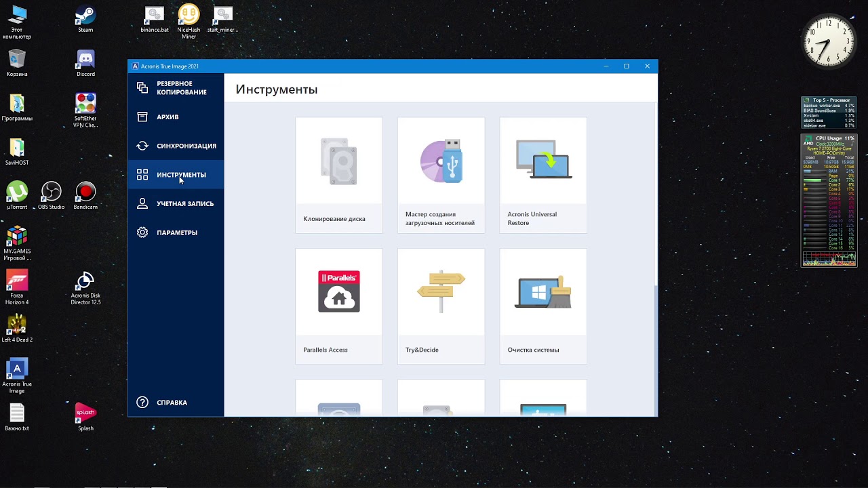Click the Параметры gear icon
This screenshot has width=868, height=488.
(142, 232)
